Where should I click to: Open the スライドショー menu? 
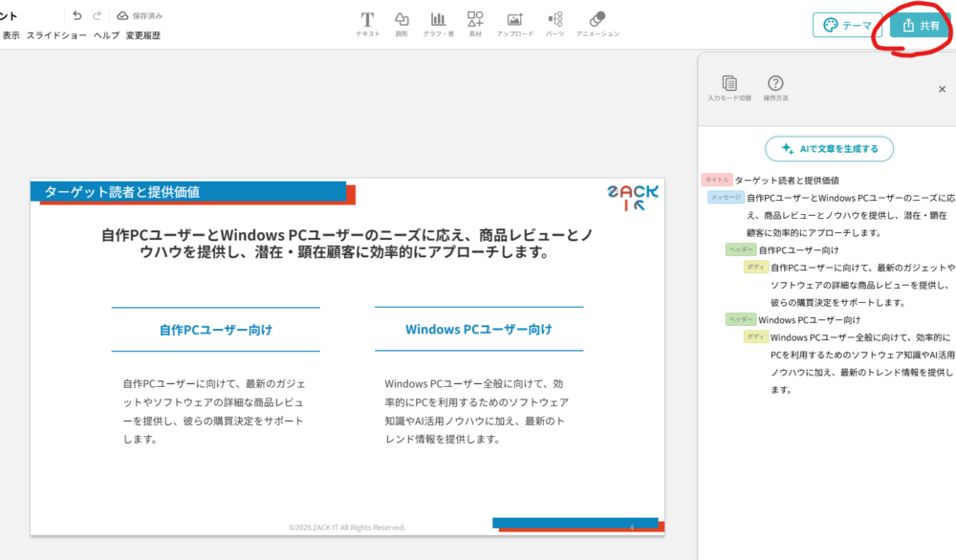(x=57, y=35)
